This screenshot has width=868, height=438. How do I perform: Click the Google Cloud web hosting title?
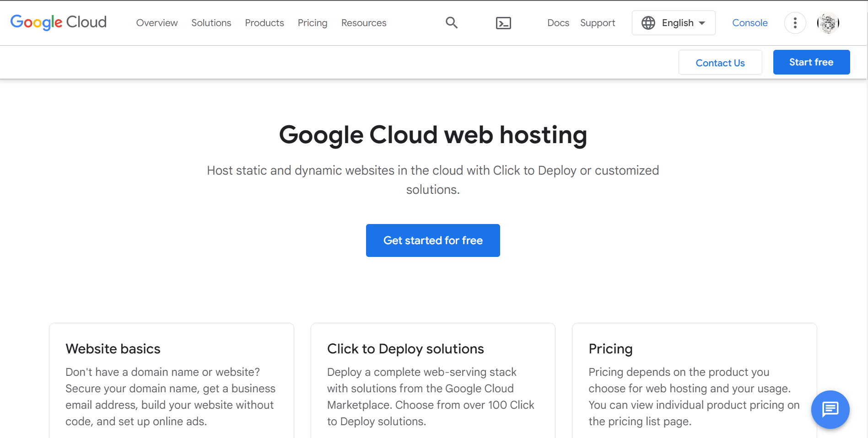[x=433, y=135]
